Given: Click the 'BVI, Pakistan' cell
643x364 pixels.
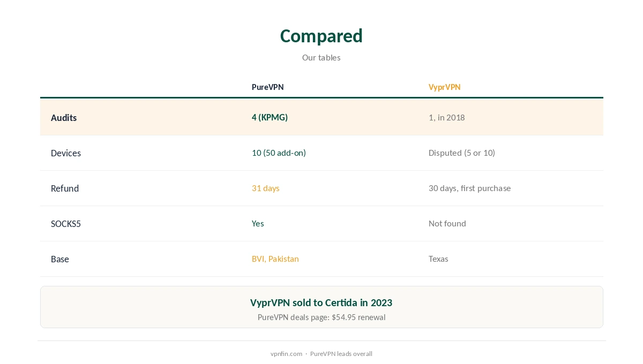Looking at the screenshot, I should coord(275,259).
